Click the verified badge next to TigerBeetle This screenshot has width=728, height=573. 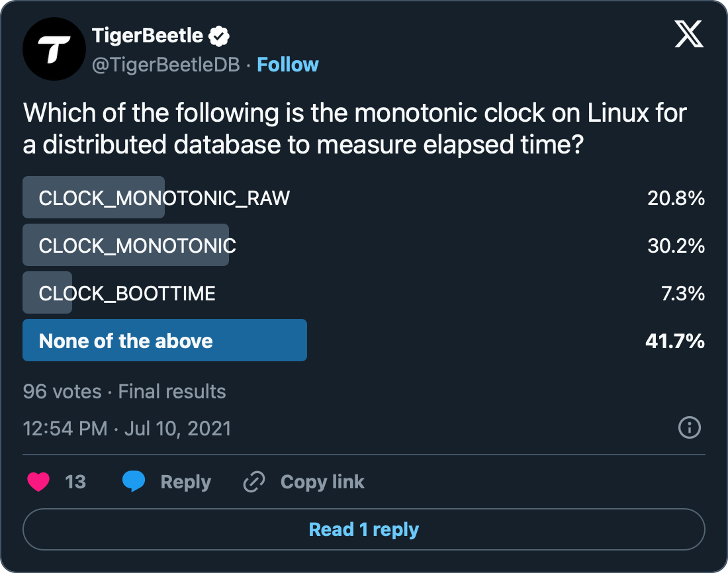point(219,36)
